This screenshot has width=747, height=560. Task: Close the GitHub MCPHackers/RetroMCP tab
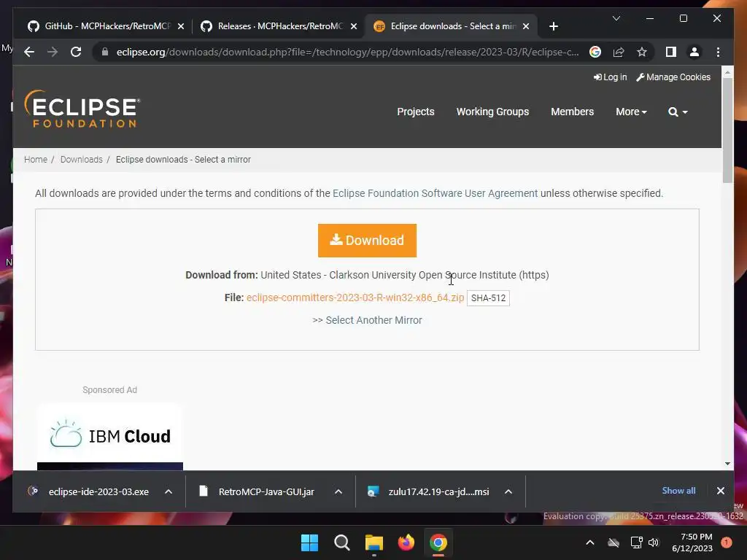(x=181, y=26)
